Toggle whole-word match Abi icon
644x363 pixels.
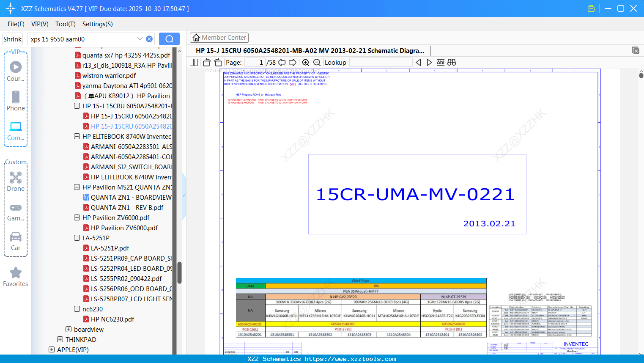(440, 62)
